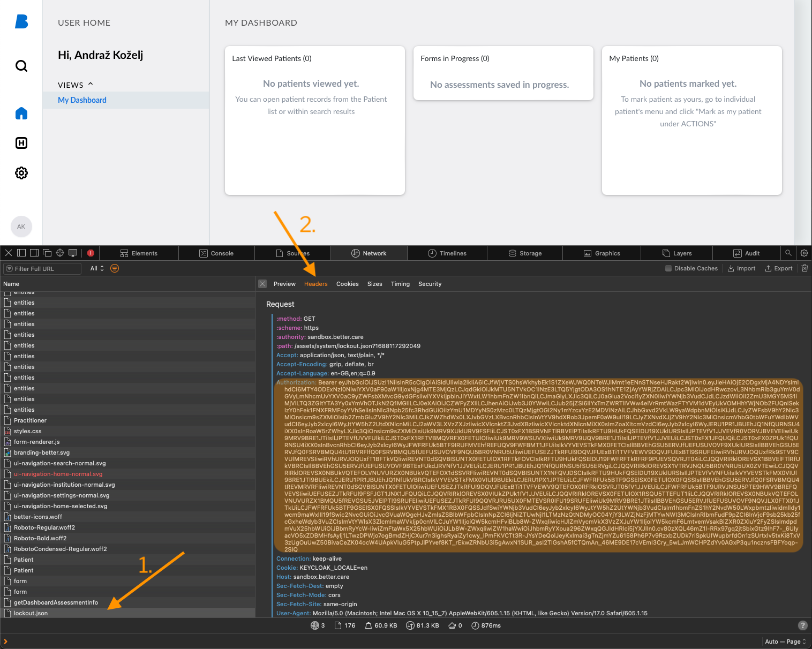The image size is (812, 649).
Task: Click the load time clock icon
Action: pos(475,625)
